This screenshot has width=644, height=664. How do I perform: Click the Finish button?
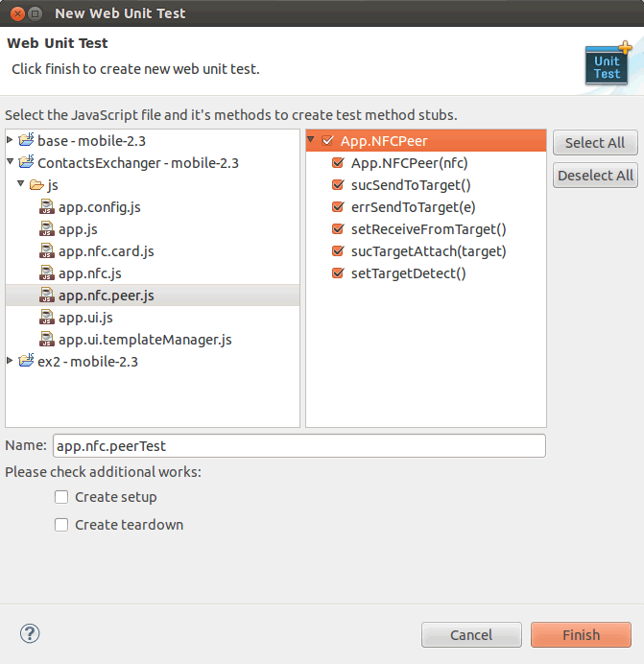581,635
